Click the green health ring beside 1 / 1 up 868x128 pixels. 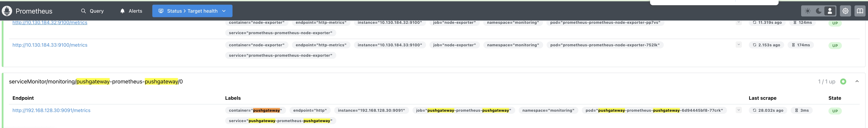point(843,81)
